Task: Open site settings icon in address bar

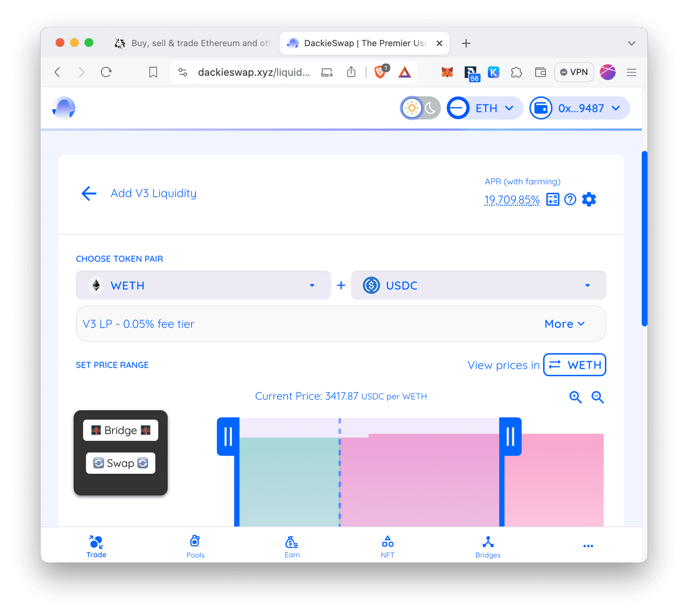Action: pos(183,72)
